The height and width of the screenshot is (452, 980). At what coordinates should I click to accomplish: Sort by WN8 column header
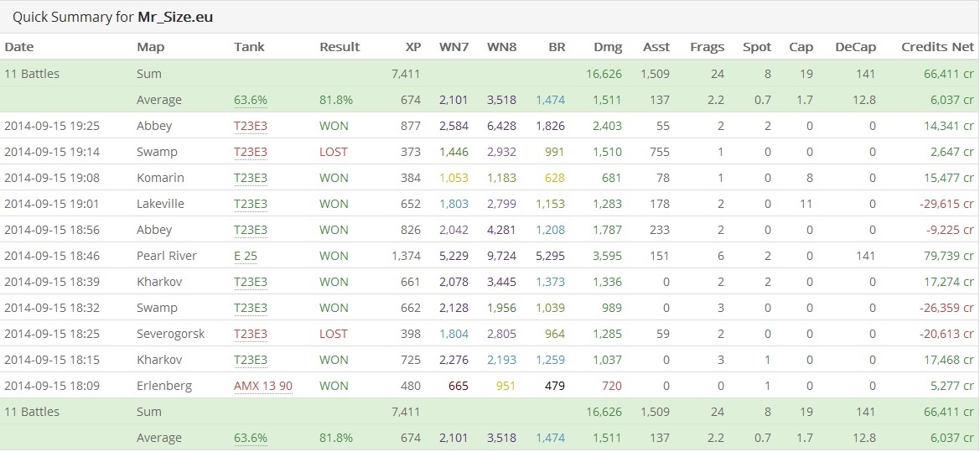pyautogui.click(x=501, y=47)
